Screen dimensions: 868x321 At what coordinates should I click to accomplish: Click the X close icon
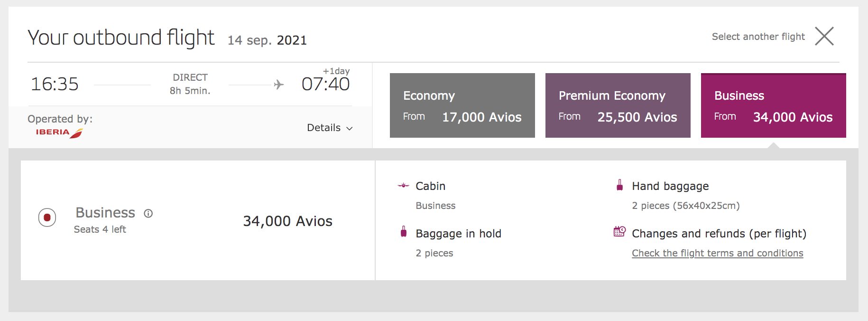tap(824, 36)
